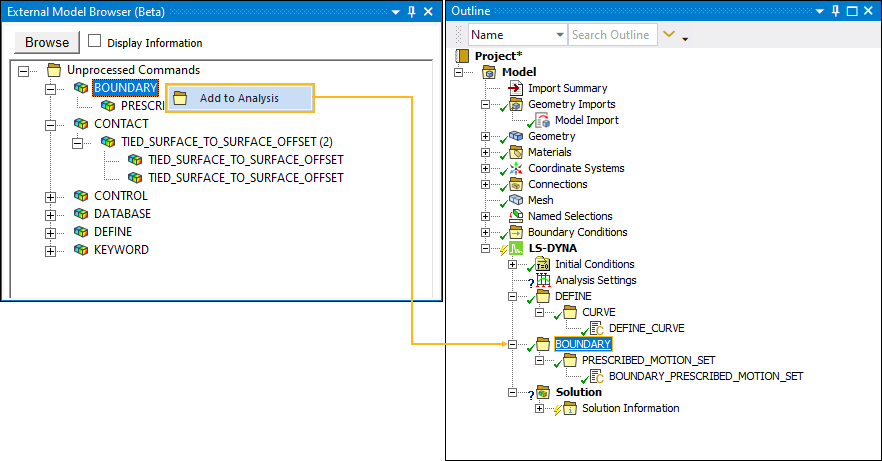Click the Import Summary icon
Viewport: 882px width, 461px height.
[x=516, y=88]
